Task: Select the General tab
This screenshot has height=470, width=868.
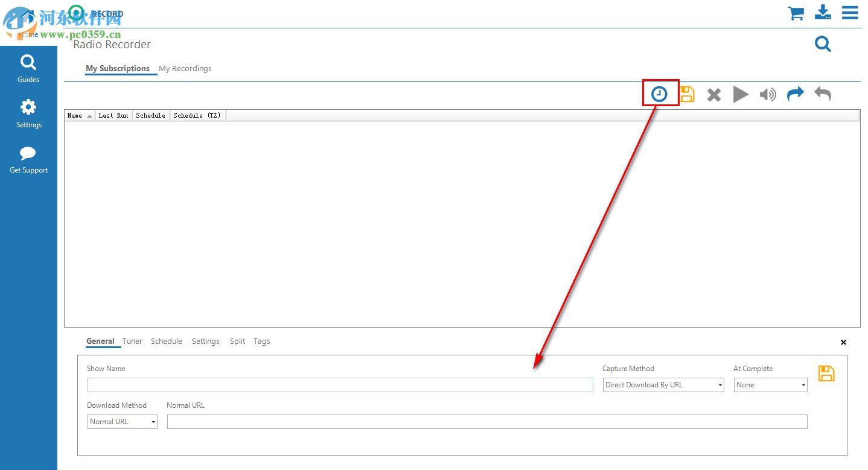Action: coord(100,341)
